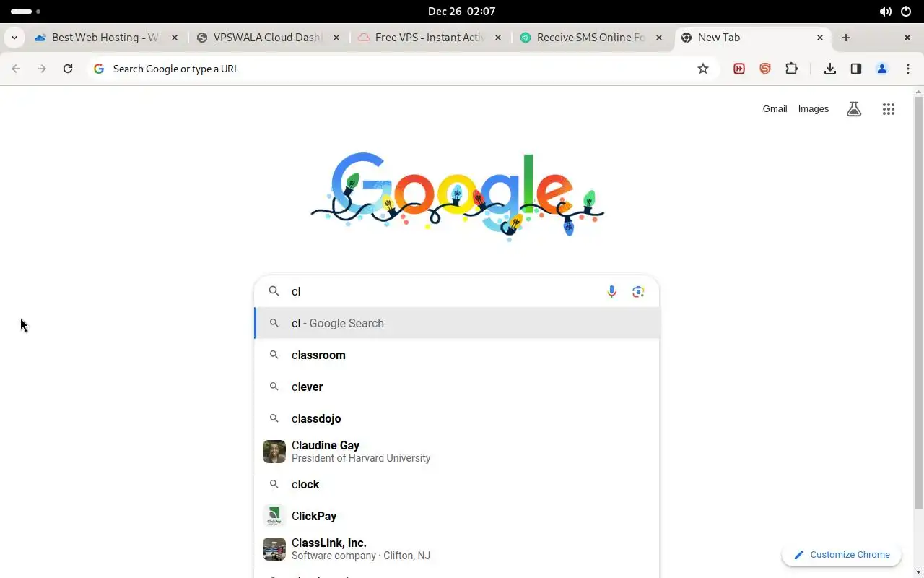Open the Images link
This screenshot has width=924, height=578.
814,109
